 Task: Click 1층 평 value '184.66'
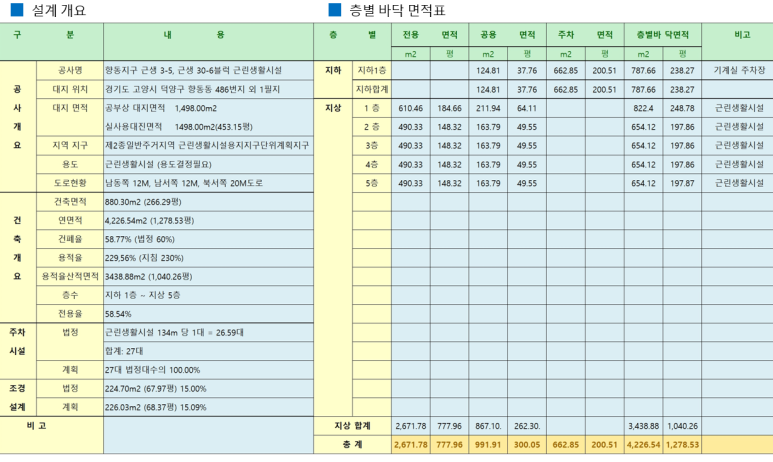tap(450, 108)
